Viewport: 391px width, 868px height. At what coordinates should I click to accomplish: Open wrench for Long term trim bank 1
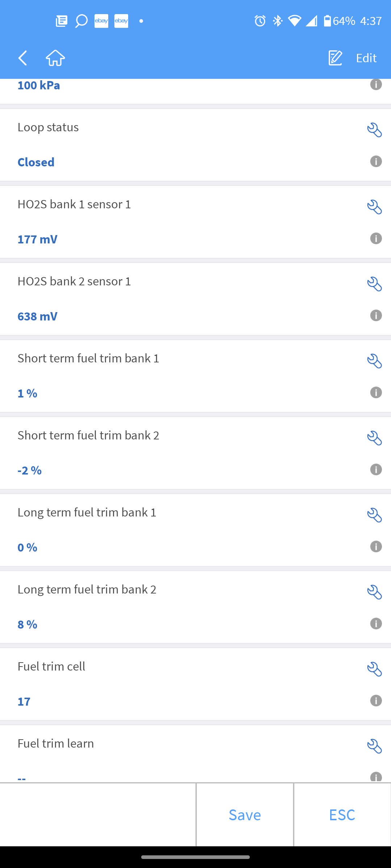tap(374, 515)
